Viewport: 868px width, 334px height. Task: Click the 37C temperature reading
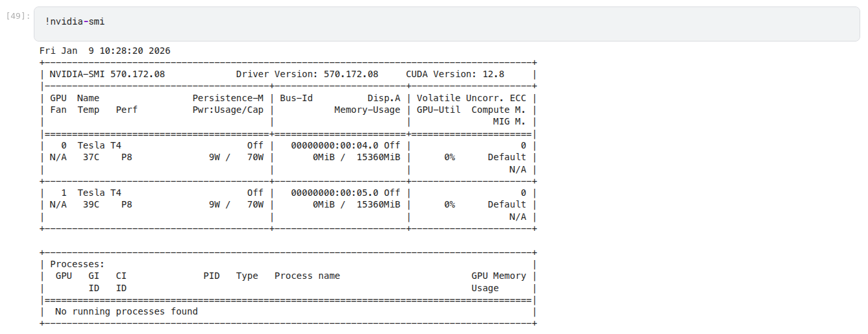click(x=91, y=157)
